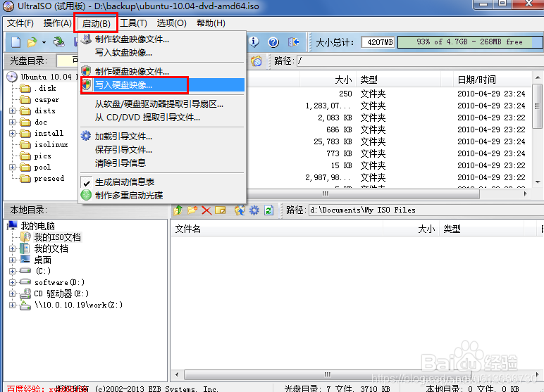Sort by 日期/时间 column header
544x392 pixels.
click(x=492, y=80)
